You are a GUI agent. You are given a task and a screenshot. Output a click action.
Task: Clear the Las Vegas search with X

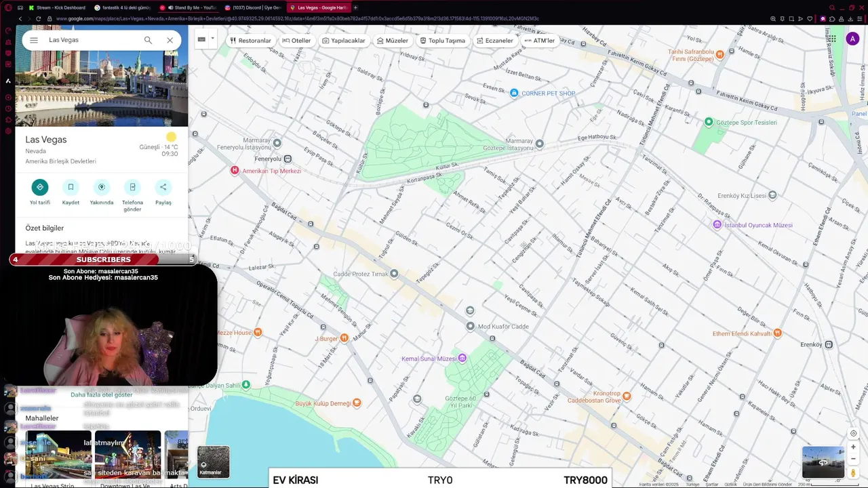coord(170,40)
